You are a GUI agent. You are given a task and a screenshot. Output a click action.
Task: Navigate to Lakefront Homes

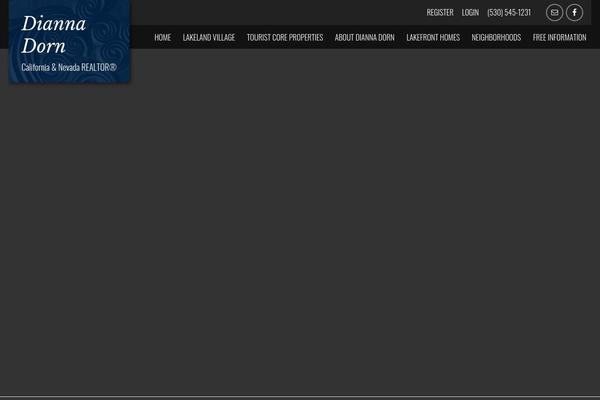pyautogui.click(x=433, y=38)
